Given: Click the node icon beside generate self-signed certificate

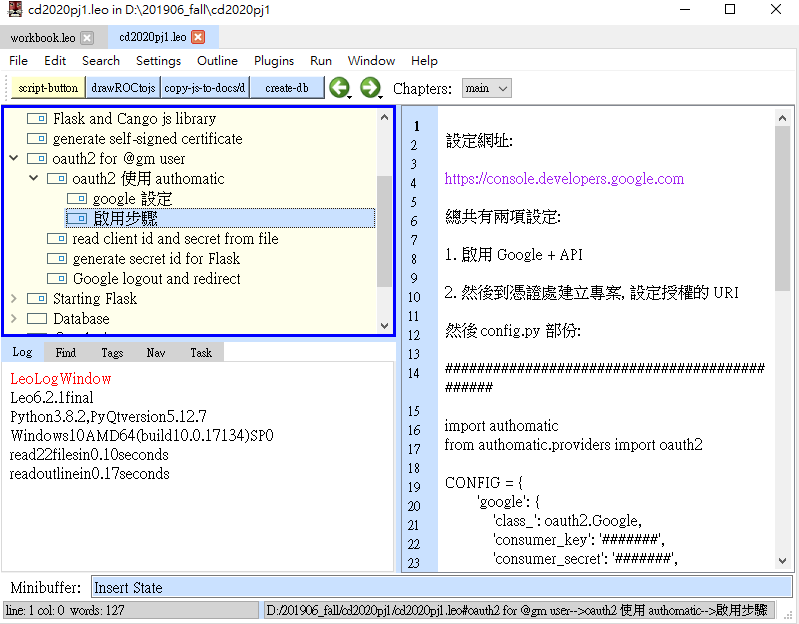Looking at the screenshot, I should pos(37,139).
